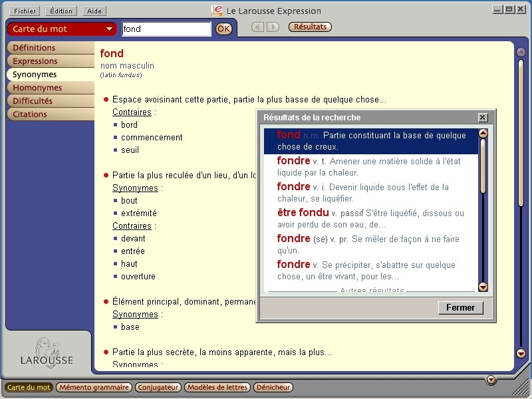This screenshot has width=532, height=399.
Task: Click the antonym word seuil
Action: [x=130, y=150]
